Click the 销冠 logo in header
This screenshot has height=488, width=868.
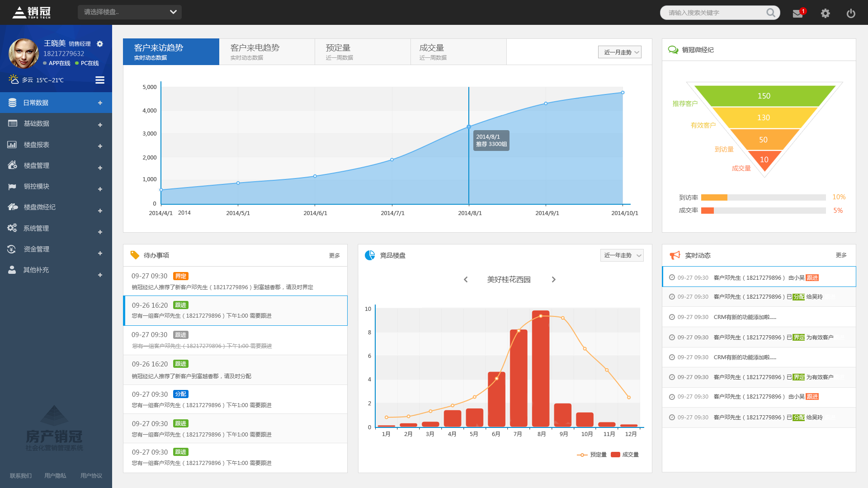pos(32,12)
